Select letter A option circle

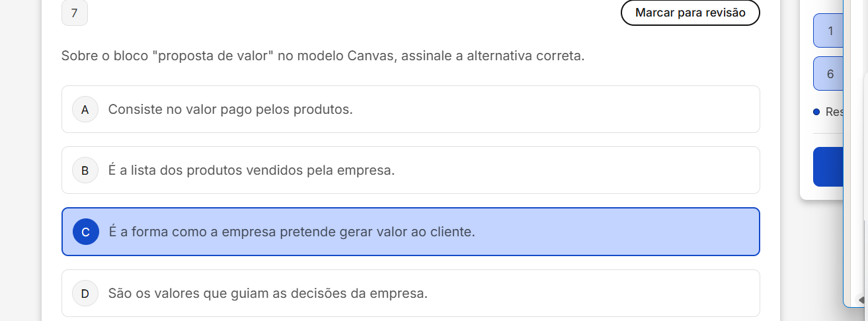coord(85,110)
